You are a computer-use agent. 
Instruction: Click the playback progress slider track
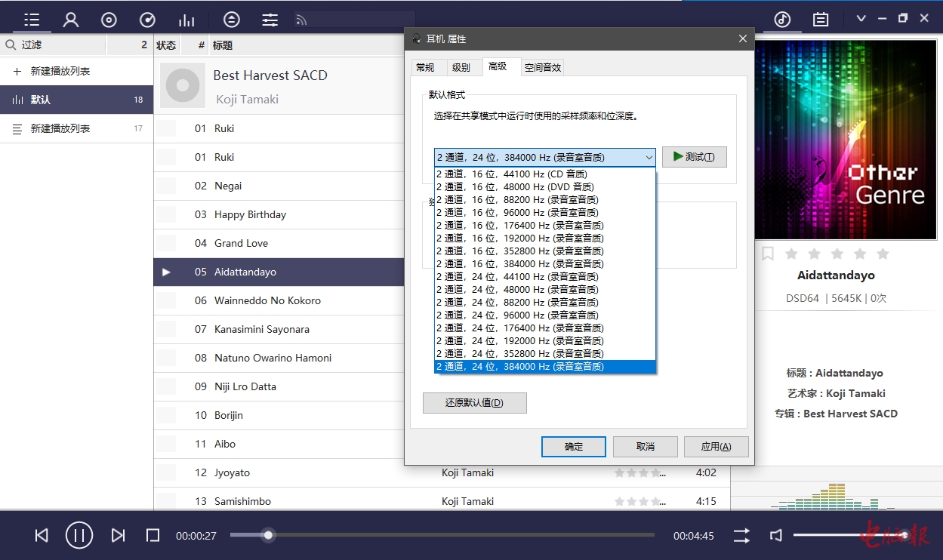point(453,535)
